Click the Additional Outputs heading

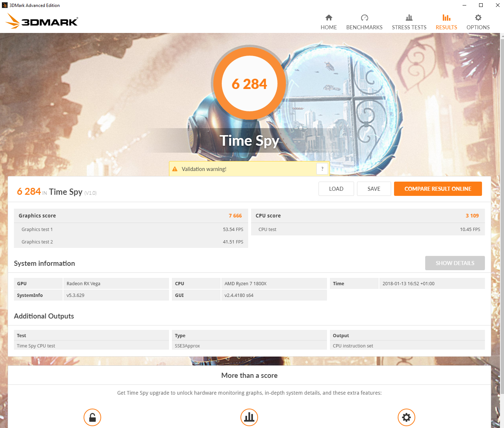44,316
